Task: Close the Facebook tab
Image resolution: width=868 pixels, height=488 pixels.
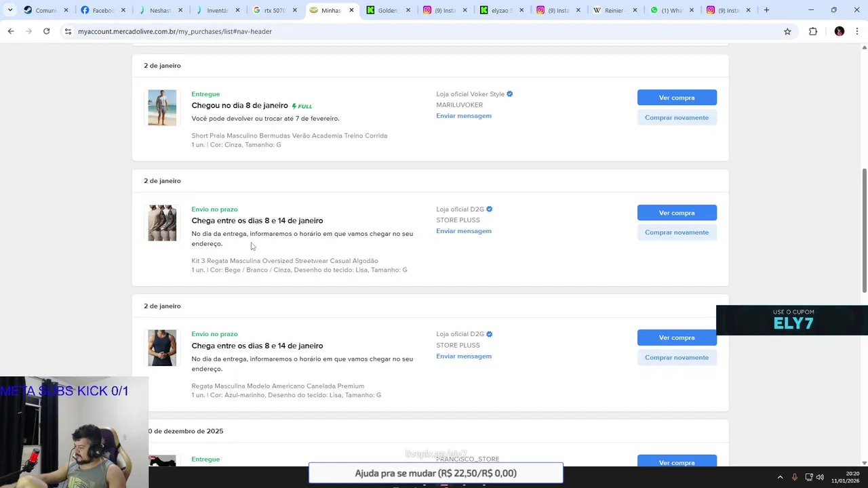Action: 123,10
